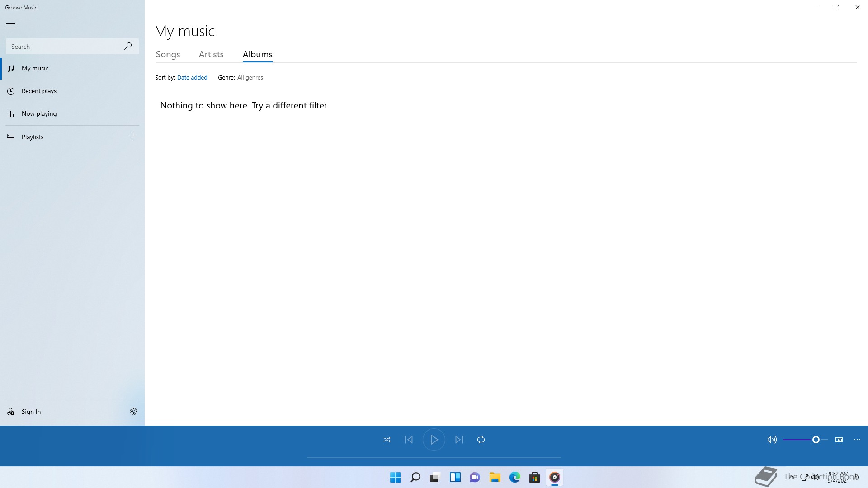Open Microsoft Store from taskbar
This screenshot has width=868, height=488.
(x=534, y=477)
